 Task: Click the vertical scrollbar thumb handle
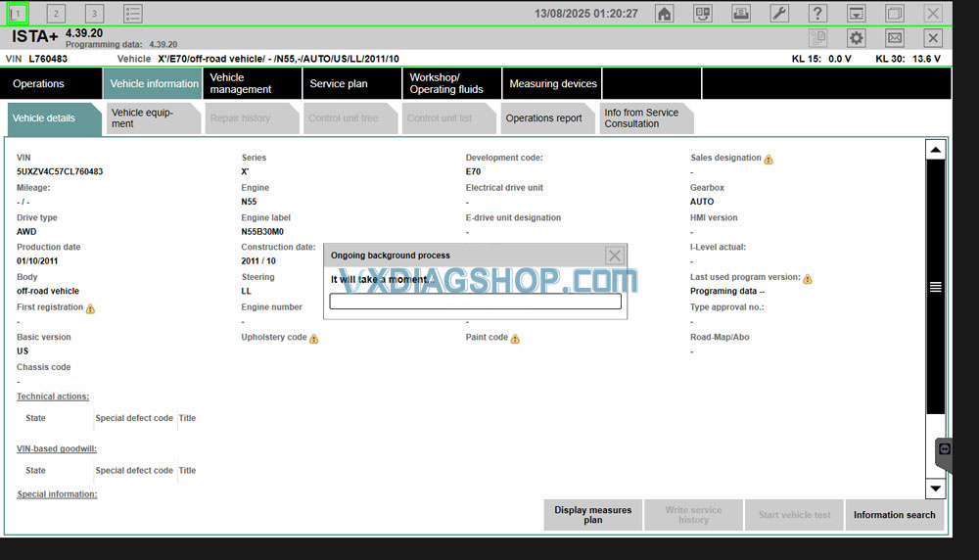click(x=935, y=287)
